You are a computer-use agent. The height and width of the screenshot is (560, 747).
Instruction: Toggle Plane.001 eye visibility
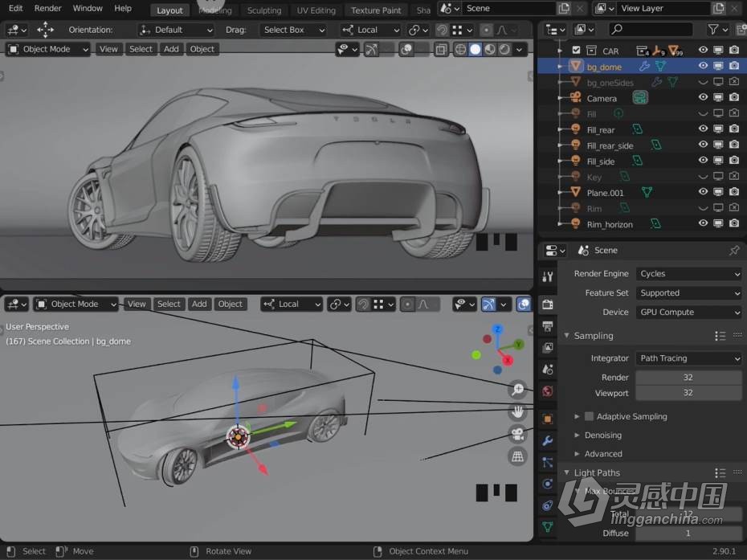coord(703,191)
